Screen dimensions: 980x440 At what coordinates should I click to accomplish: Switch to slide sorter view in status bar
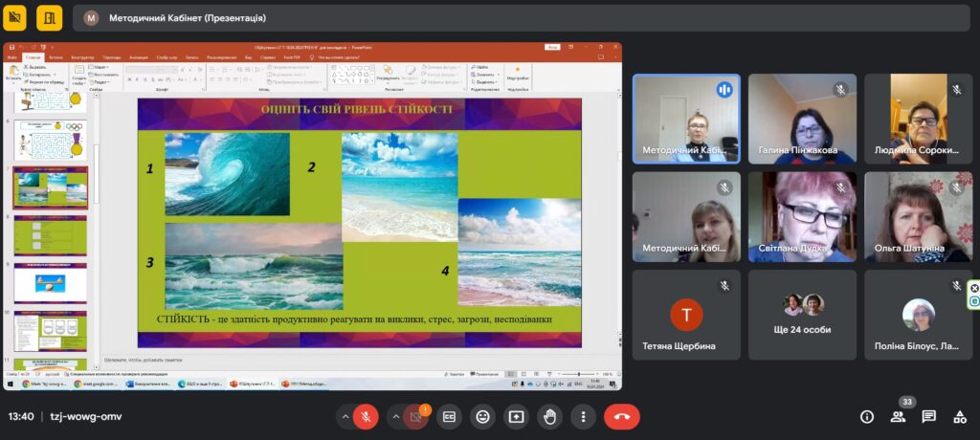point(522,374)
